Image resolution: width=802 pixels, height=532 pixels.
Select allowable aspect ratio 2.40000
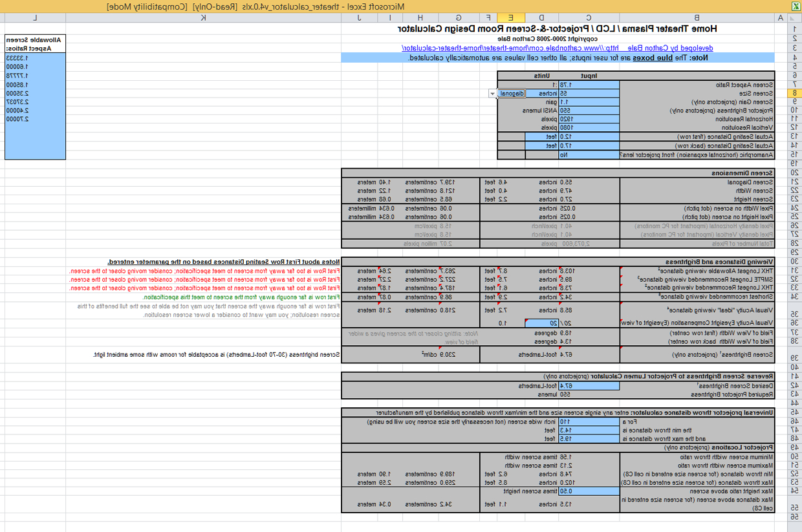pos(35,111)
